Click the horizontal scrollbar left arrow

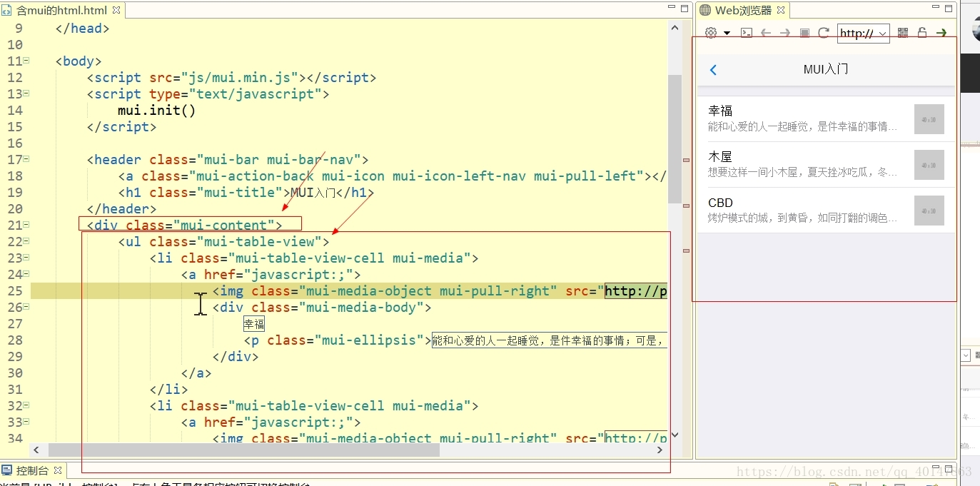click(37, 450)
